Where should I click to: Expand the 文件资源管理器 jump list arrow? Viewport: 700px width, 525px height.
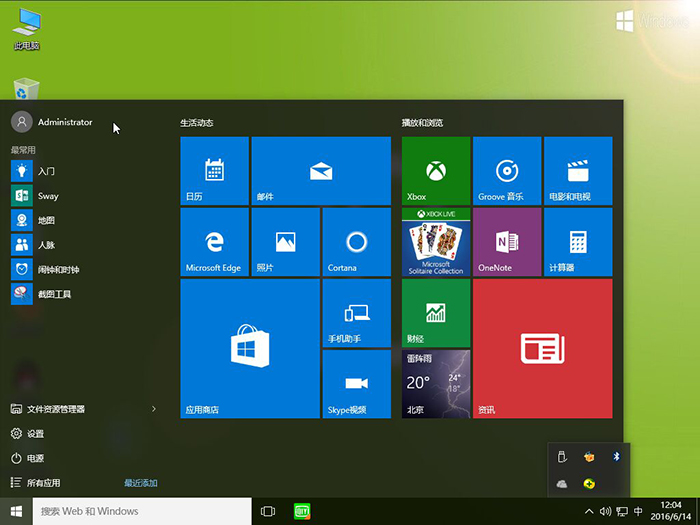(154, 409)
